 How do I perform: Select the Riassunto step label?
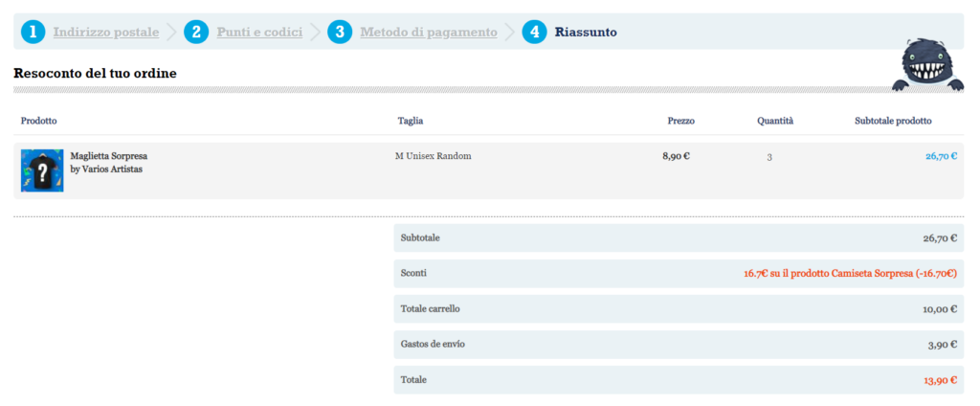click(x=586, y=33)
